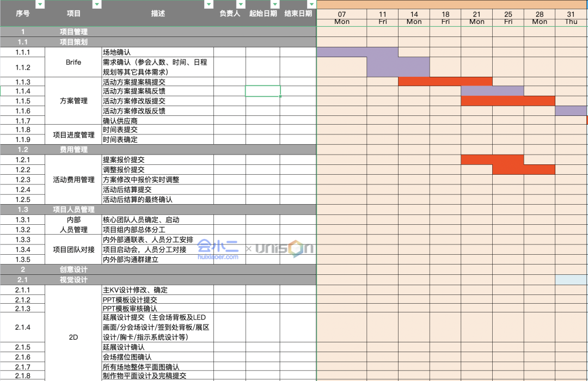Select the 主KV设计修改、确定 cell

pos(157,290)
